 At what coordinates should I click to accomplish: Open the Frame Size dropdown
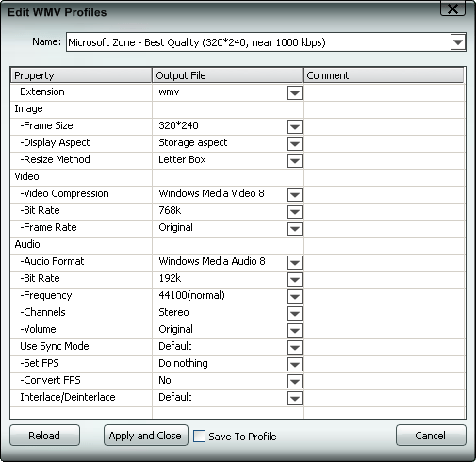pos(295,127)
